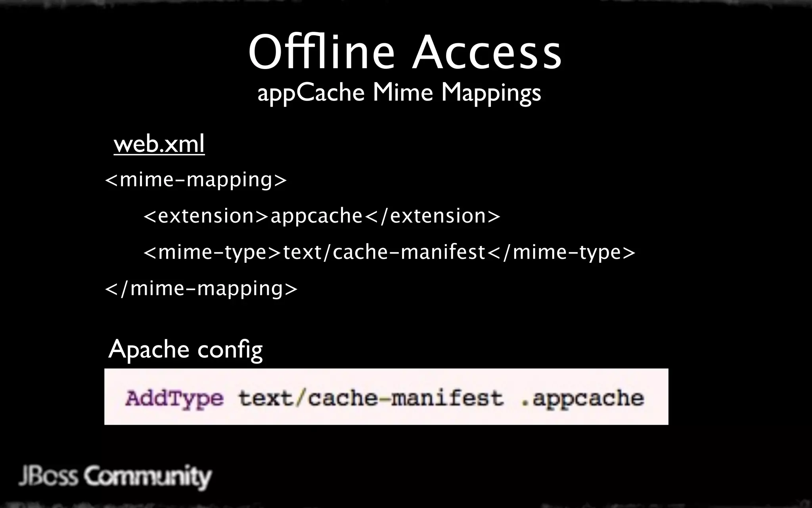Click the underlined web.xml heading
The width and height of the screenshot is (812, 508).
pos(159,144)
